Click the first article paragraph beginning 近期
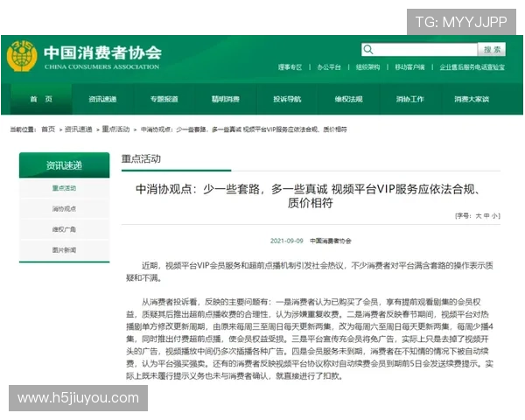Viewport: 525px width, 420px height. point(310,272)
